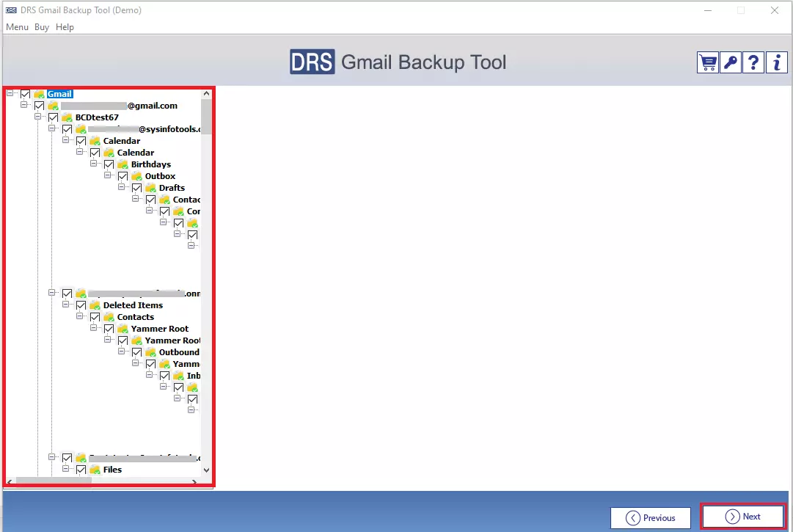Select the @gmail.com account label
The height and width of the screenshot is (532, 793).
(120, 106)
